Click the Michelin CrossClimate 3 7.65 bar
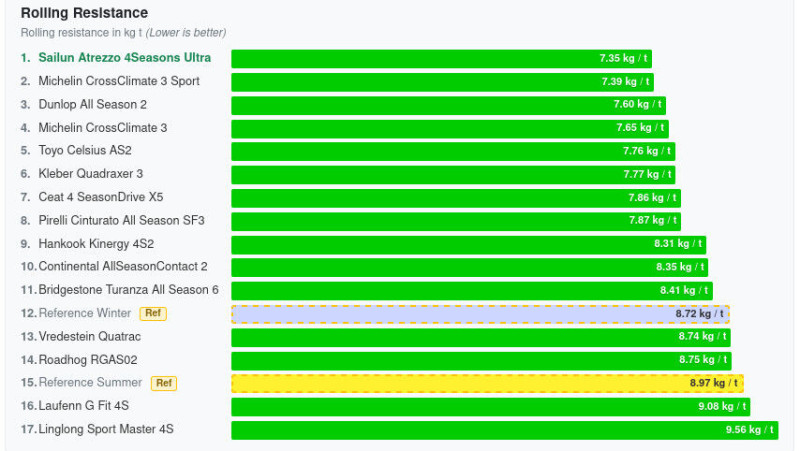Screen dimensions: 800x451 [x=450, y=128]
